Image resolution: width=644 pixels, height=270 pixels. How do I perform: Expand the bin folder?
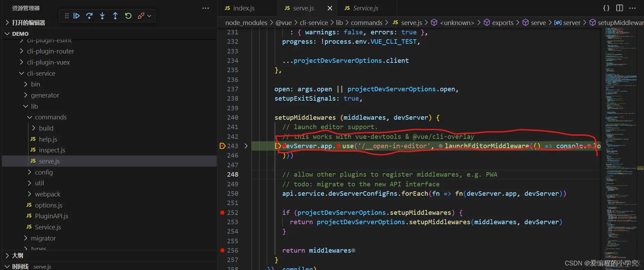(x=35, y=84)
